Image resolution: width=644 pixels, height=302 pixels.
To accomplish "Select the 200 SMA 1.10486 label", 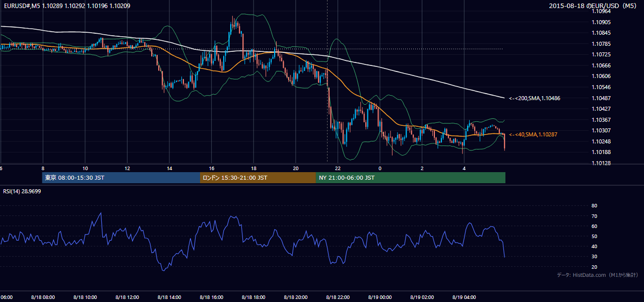I will pos(535,98).
